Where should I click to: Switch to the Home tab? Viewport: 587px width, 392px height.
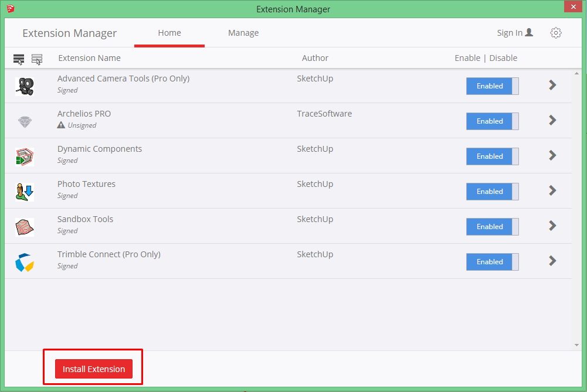[x=169, y=33]
